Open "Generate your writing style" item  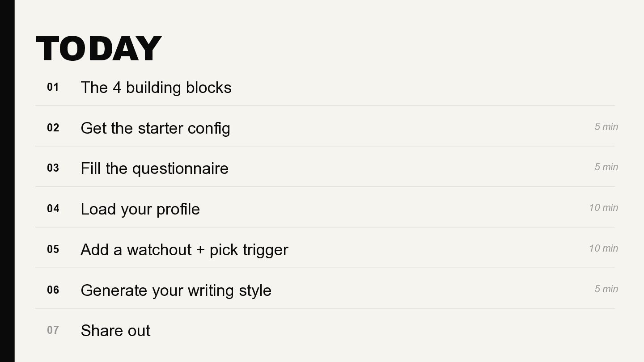coord(176,290)
